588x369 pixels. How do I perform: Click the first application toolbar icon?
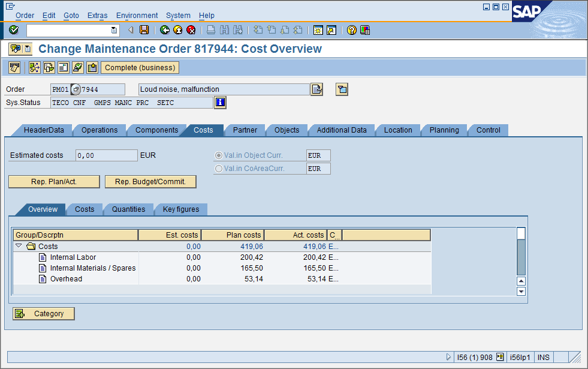(x=14, y=68)
